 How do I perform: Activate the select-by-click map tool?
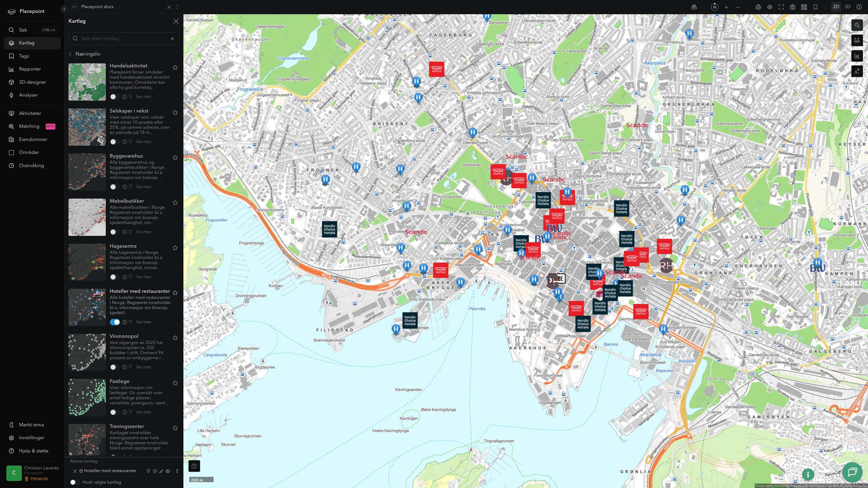[857, 25]
